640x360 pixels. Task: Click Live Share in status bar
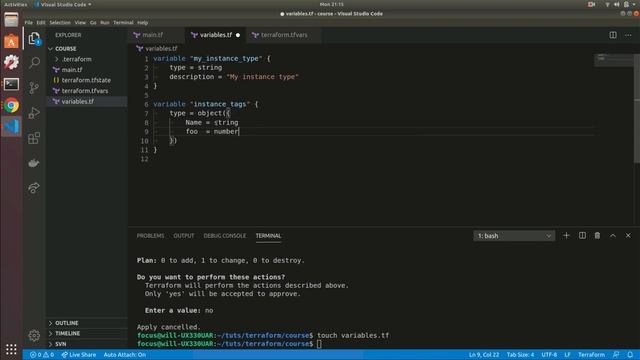coord(79,355)
